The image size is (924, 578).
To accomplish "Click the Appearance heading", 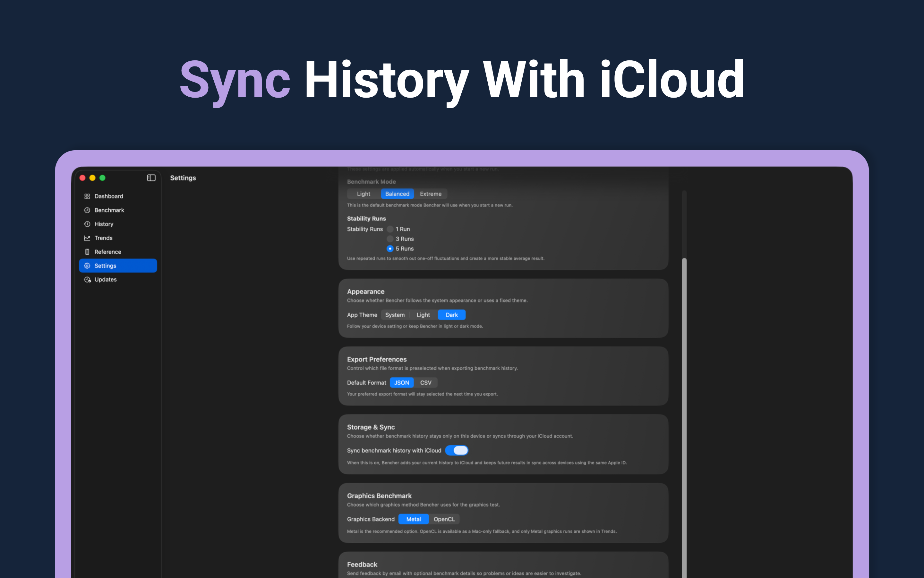I will tap(366, 292).
